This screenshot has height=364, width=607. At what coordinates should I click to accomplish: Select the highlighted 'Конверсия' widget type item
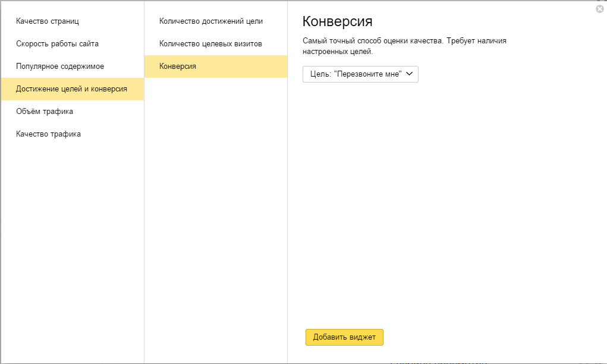click(216, 67)
